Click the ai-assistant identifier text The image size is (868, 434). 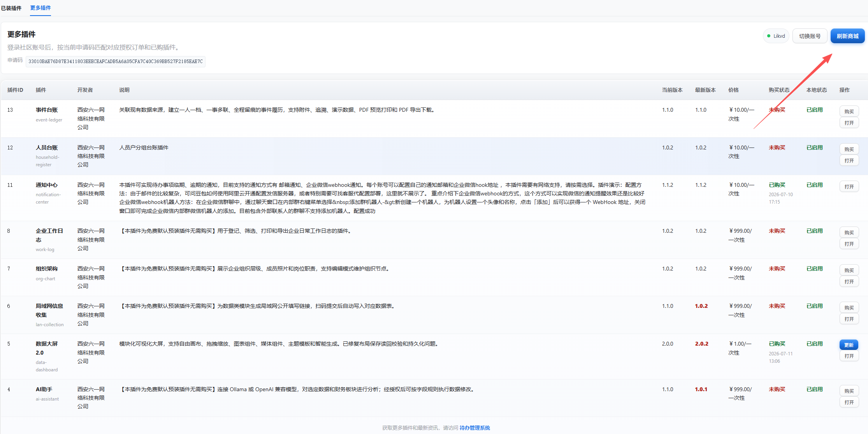(x=47, y=399)
